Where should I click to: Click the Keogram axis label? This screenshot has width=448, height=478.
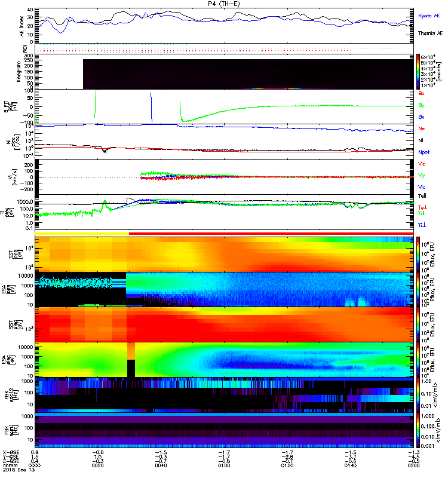[19, 72]
